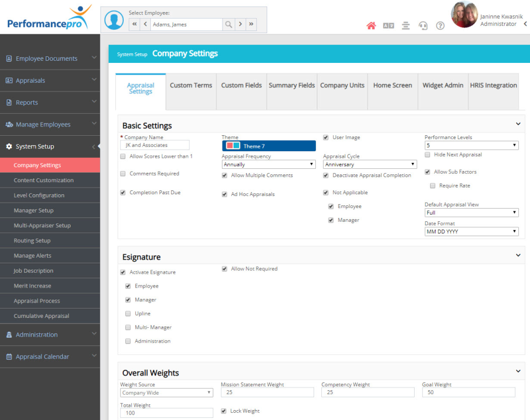Open Content Customization in sidebar

click(50, 180)
